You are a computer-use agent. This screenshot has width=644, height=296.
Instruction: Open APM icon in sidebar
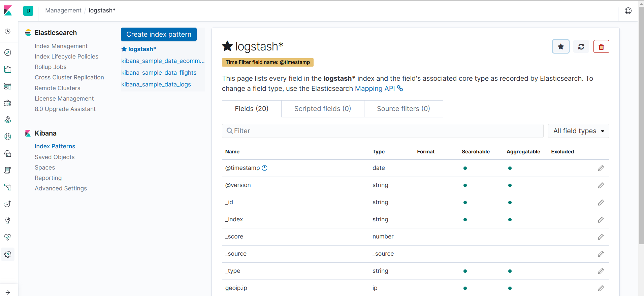click(x=8, y=187)
